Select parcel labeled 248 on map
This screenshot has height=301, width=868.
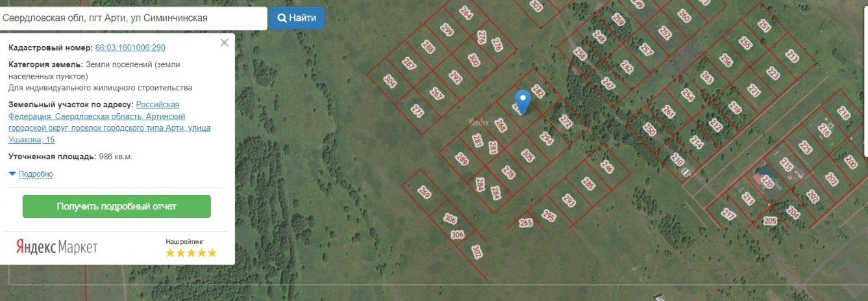tap(599, 37)
